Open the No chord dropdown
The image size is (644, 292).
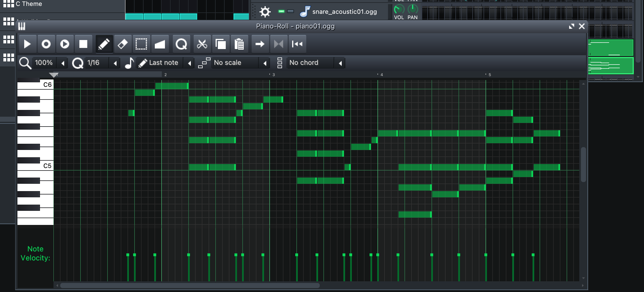pos(316,63)
